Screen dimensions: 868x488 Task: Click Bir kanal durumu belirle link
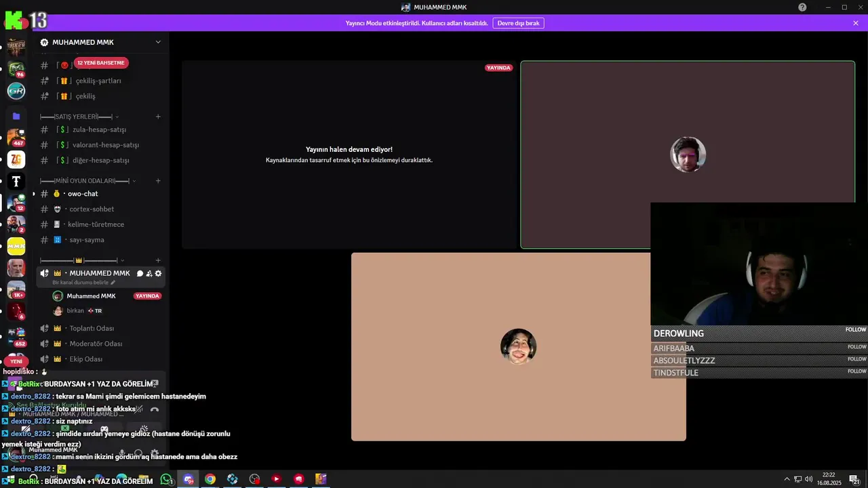pos(84,283)
